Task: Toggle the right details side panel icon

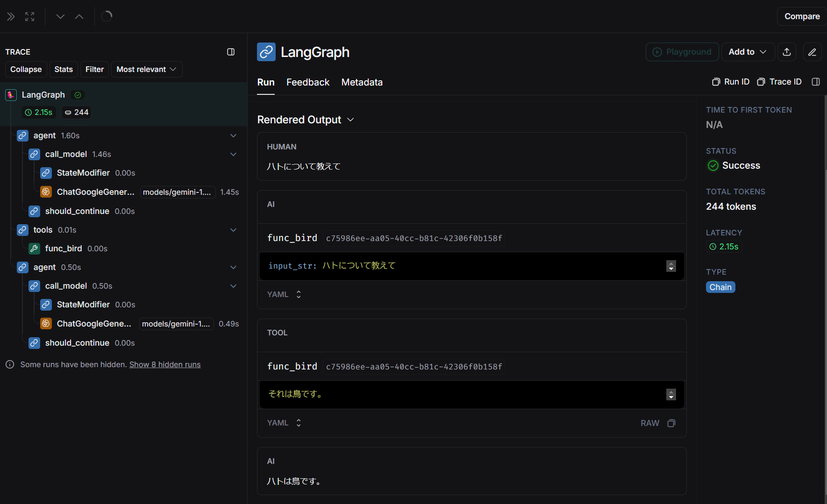Action: (816, 82)
